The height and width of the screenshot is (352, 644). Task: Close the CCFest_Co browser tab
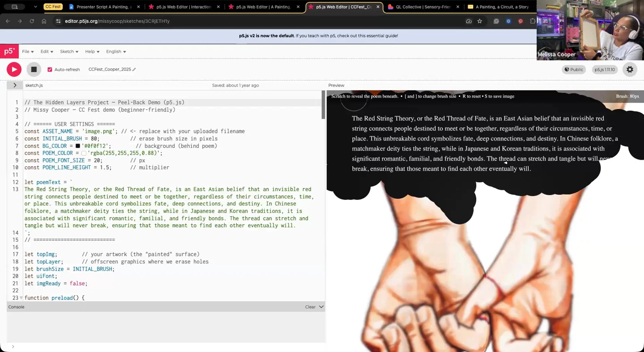click(378, 7)
